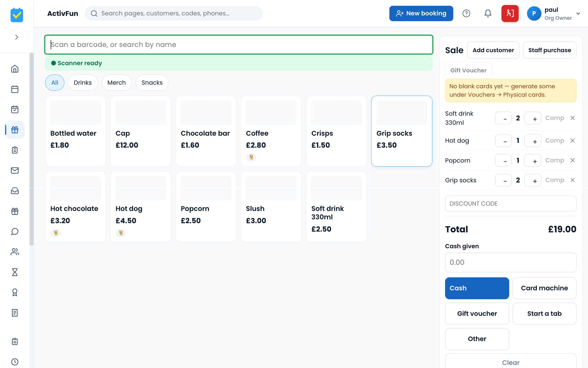The image size is (588, 368).
Task: Click the Cash given amount field
Action: 510,262
